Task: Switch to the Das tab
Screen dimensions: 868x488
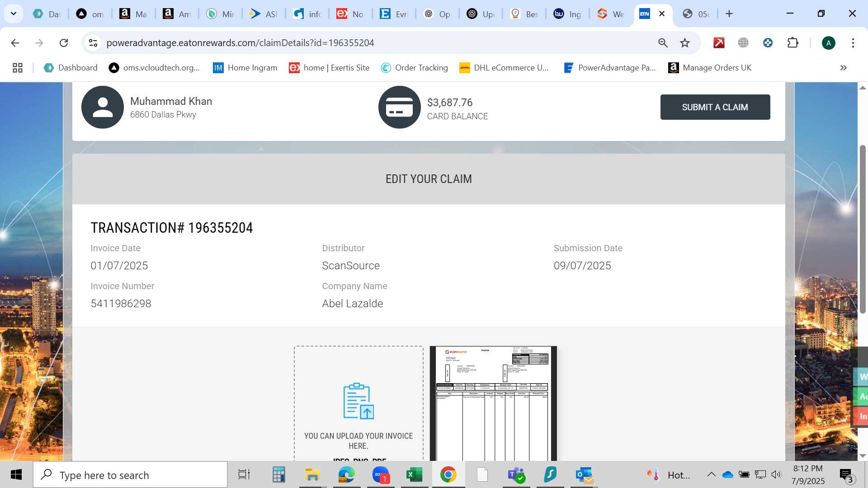Action: tap(47, 14)
